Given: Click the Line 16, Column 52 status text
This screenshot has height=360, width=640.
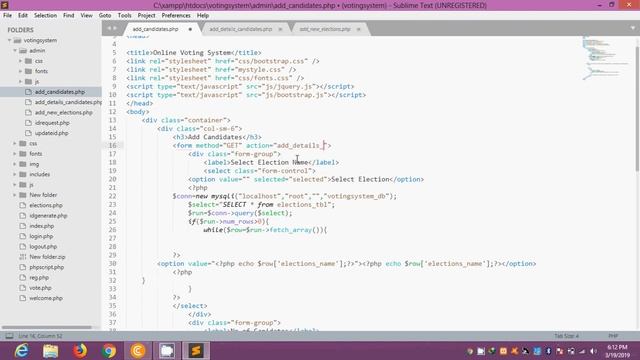Looking at the screenshot, I should pos(40,336).
